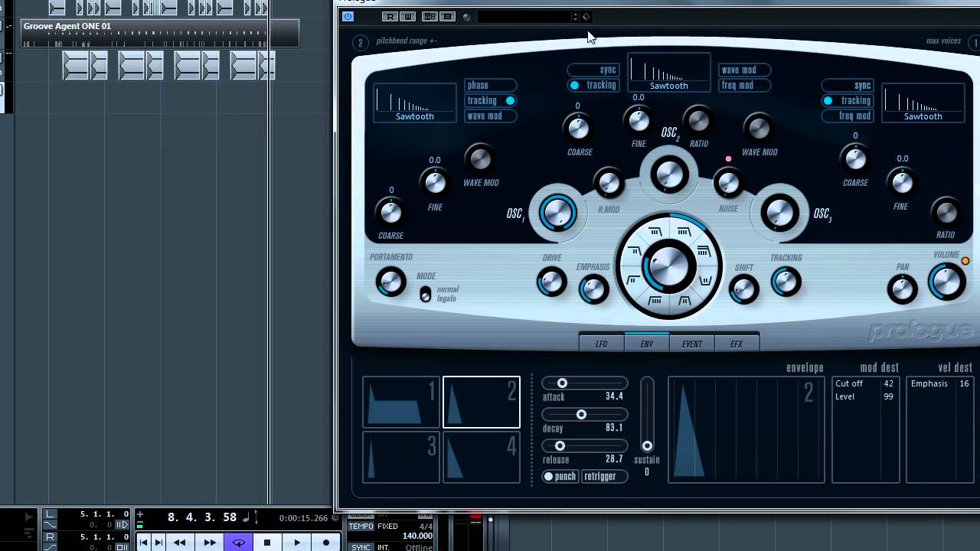980x551 pixels.
Task: Go to project end in transport
Action: [x=158, y=543]
